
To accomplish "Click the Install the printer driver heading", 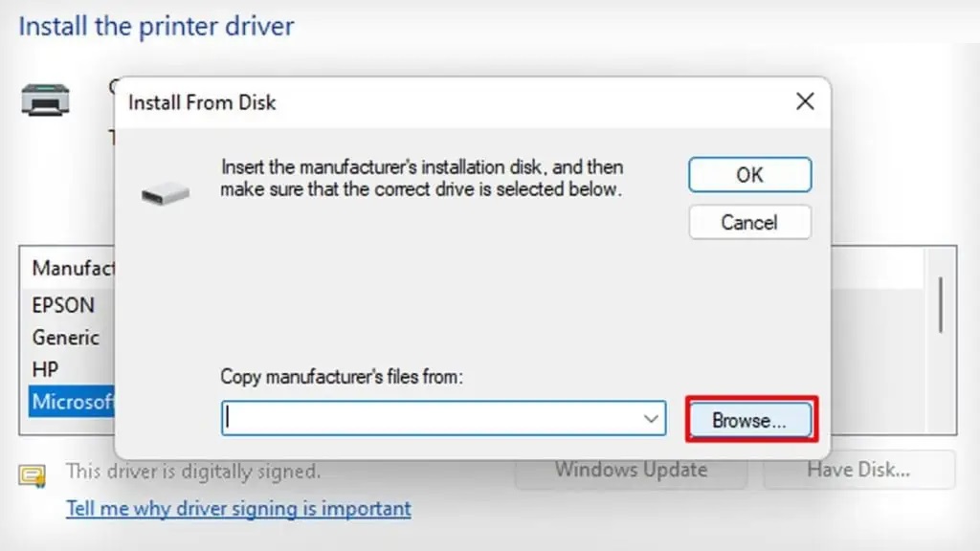I will [x=156, y=26].
